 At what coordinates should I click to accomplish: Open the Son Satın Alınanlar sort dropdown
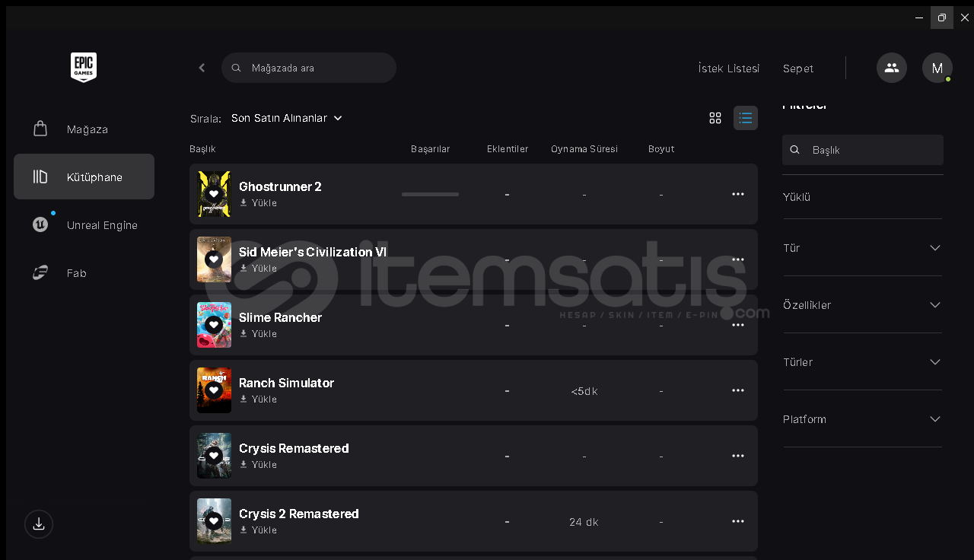click(x=287, y=118)
